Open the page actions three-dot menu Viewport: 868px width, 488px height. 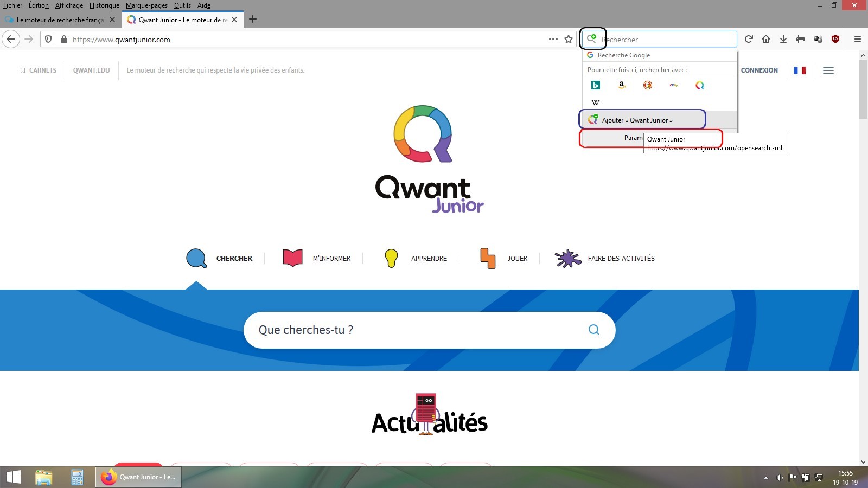coord(553,39)
